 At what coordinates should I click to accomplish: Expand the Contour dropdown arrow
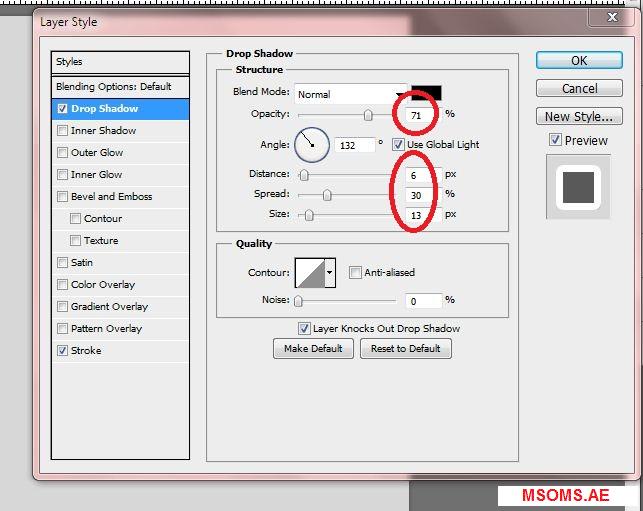330,272
